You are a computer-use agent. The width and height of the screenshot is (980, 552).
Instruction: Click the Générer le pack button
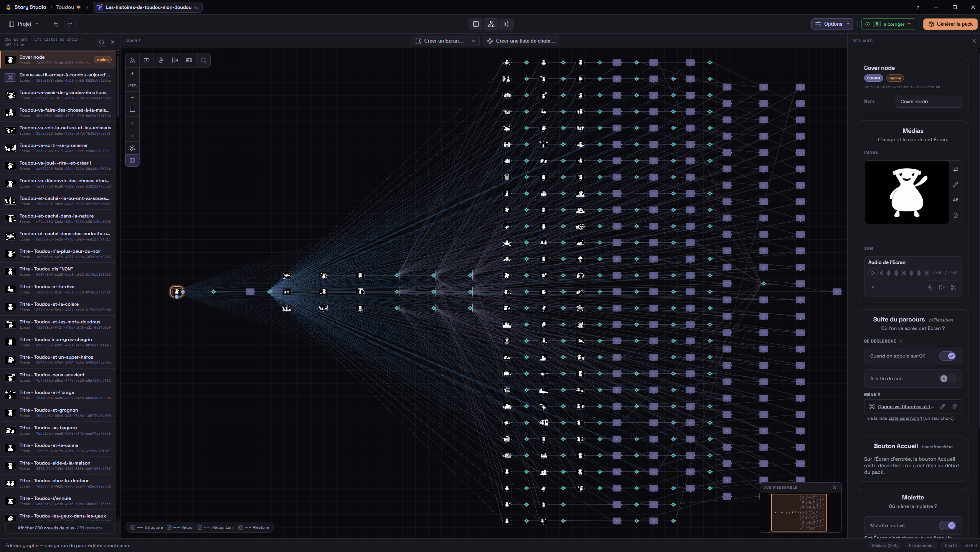[x=950, y=24]
